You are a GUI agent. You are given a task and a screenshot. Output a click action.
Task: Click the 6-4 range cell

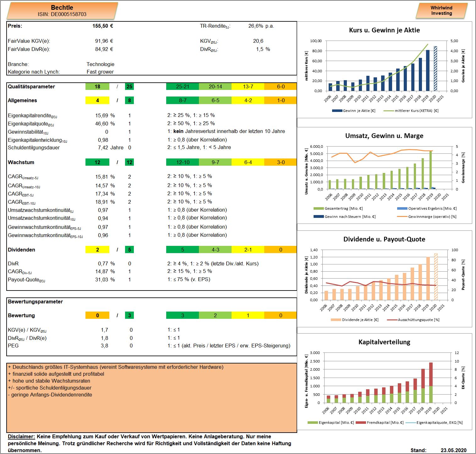[x=248, y=162]
